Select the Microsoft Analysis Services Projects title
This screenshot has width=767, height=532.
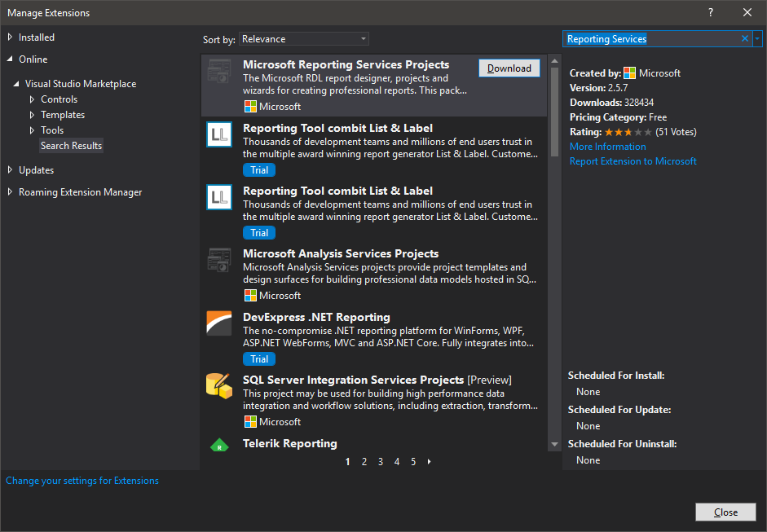tap(341, 253)
